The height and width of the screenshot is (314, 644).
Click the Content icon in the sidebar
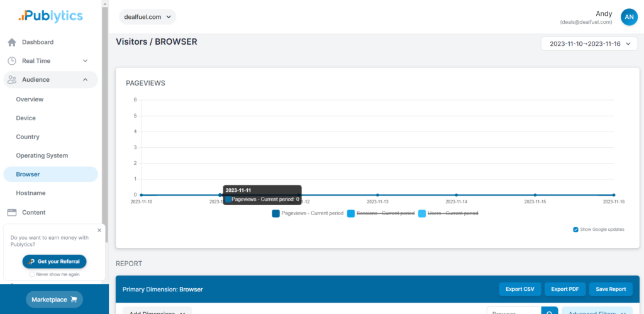click(12, 213)
